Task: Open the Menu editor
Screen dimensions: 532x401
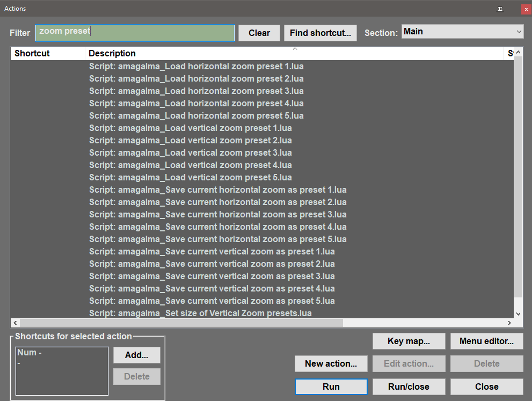Action: [487, 341]
